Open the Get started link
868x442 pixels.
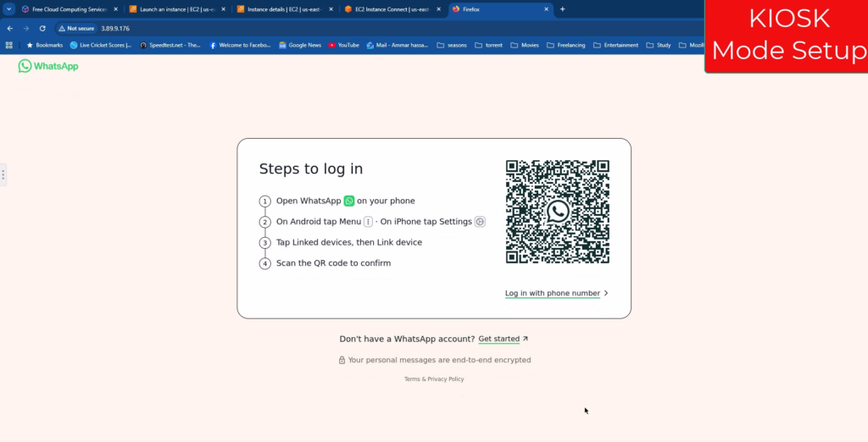(x=499, y=340)
